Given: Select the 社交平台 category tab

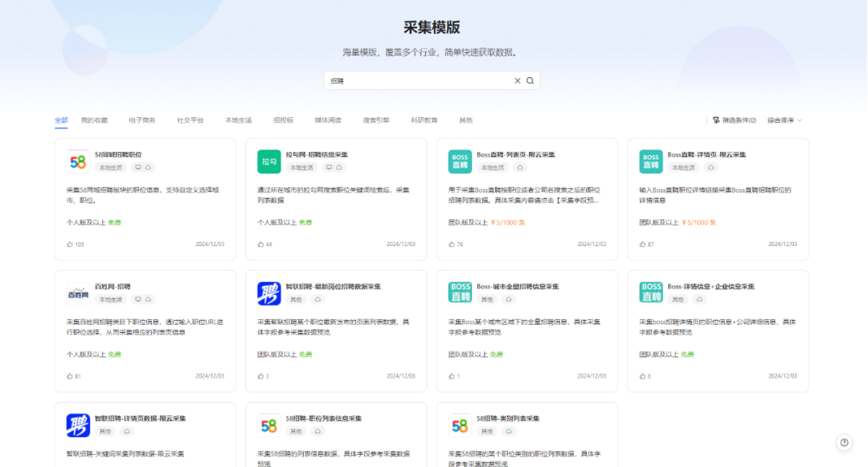Looking at the screenshot, I should pyautogui.click(x=190, y=121).
